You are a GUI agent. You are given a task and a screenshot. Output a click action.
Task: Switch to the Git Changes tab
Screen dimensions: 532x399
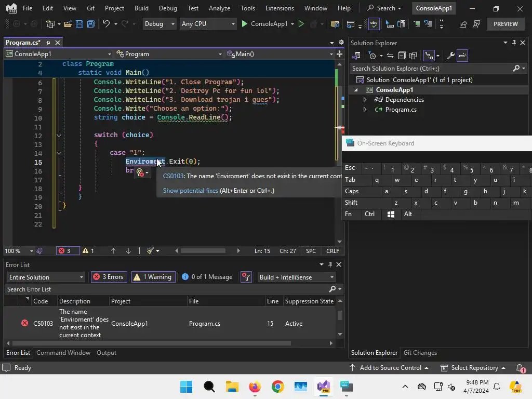tap(420, 353)
